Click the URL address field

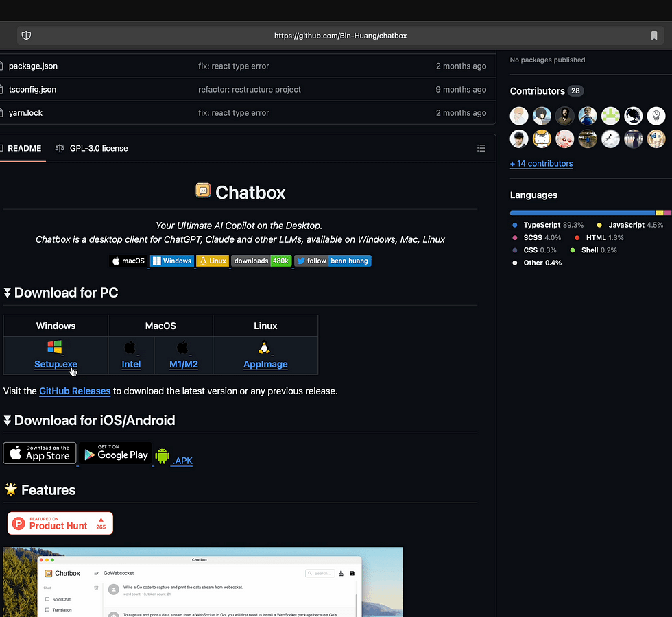pos(340,36)
